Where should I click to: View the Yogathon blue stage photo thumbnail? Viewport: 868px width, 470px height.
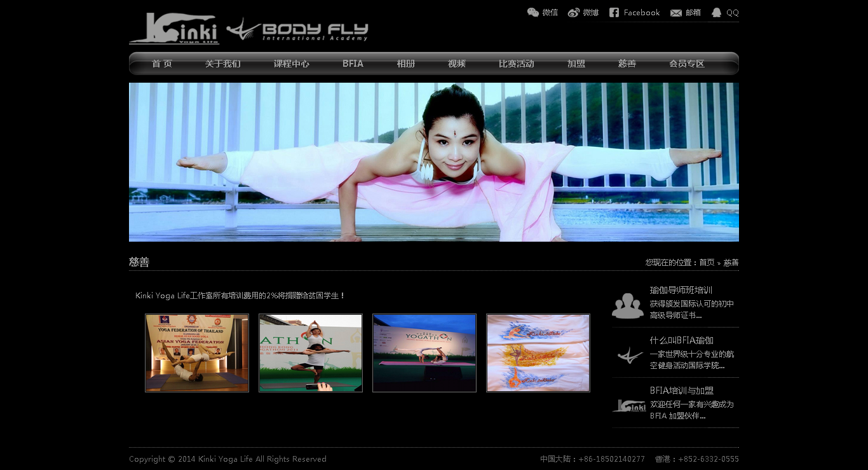click(424, 353)
